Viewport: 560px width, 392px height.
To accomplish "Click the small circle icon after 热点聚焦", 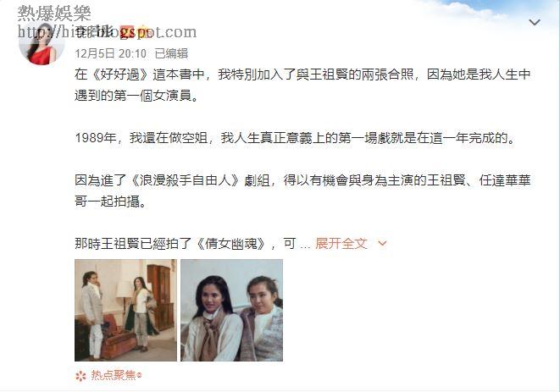I will pos(139,376).
